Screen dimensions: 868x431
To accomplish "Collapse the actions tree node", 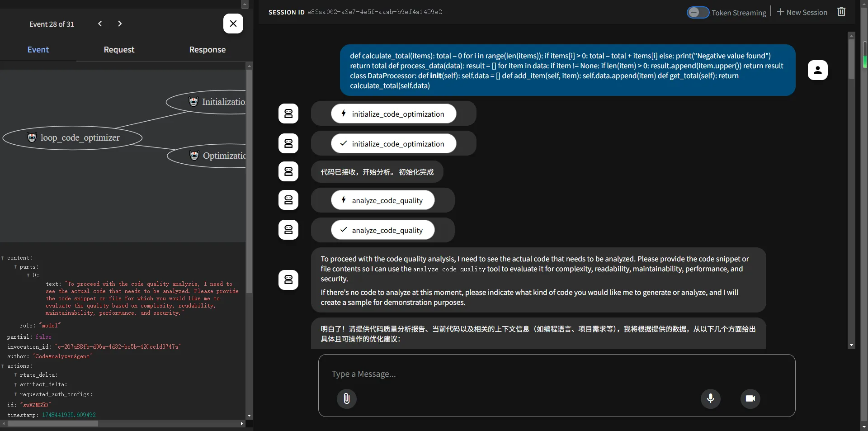I will (x=3, y=366).
